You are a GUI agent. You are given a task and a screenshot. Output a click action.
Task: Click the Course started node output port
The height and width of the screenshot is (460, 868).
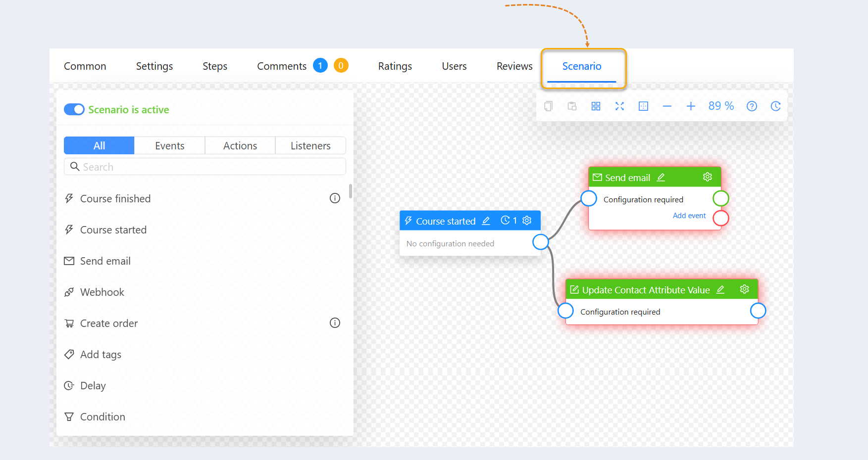540,242
